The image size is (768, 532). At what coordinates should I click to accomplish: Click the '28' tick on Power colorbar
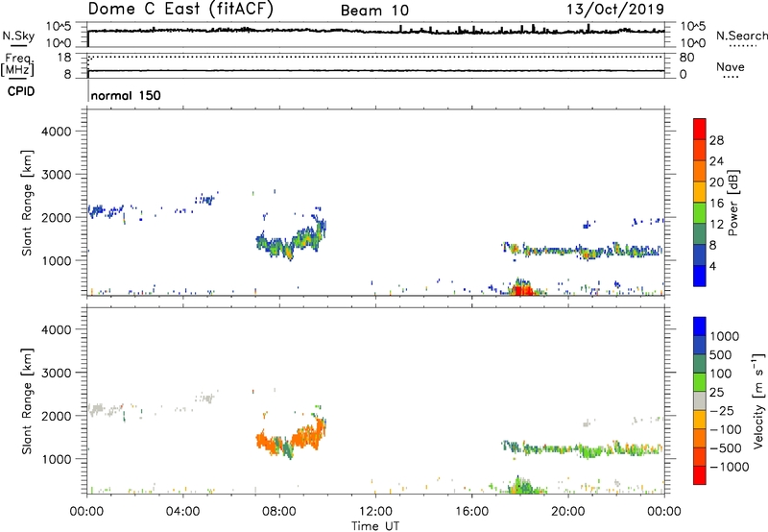716,140
